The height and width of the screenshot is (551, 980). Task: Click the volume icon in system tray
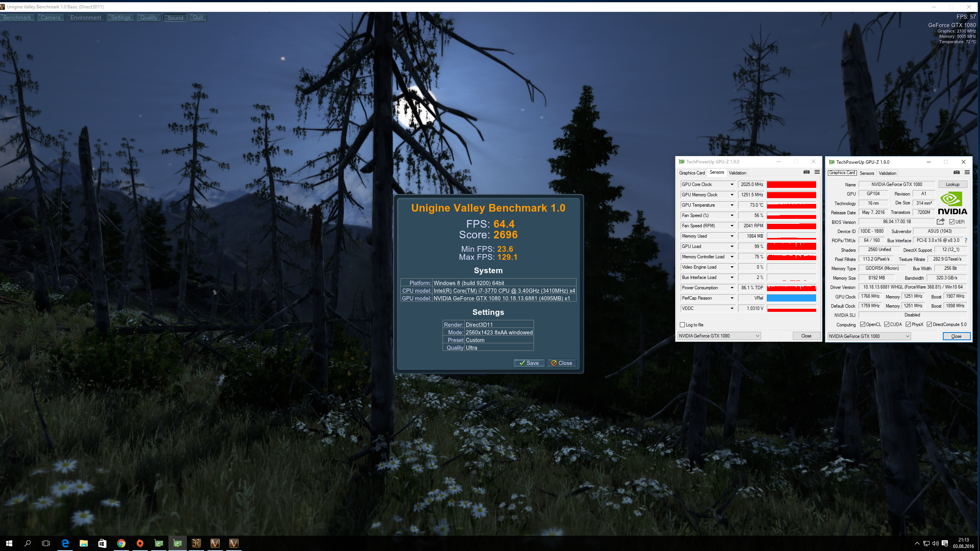[936, 543]
